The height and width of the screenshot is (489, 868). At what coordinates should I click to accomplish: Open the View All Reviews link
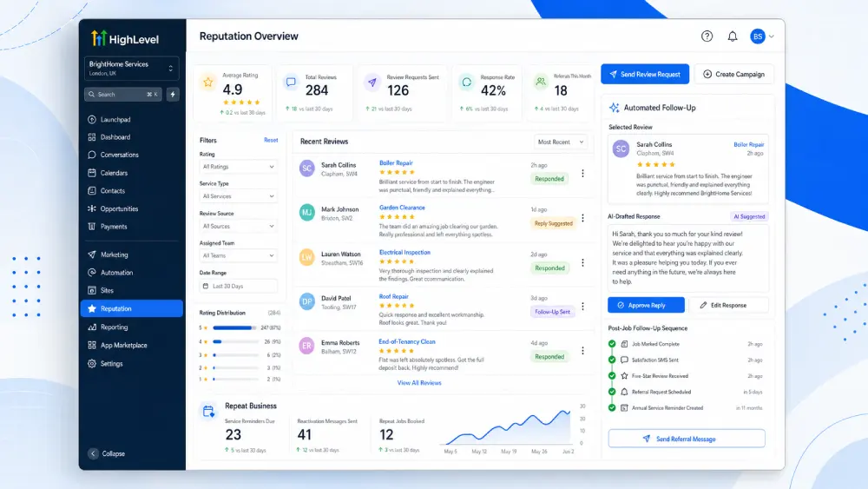419,383
